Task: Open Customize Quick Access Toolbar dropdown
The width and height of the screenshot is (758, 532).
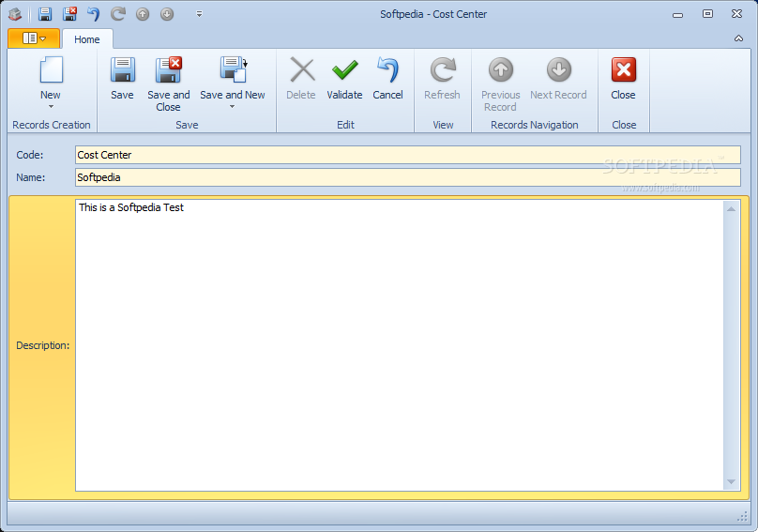Action: point(199,14)
